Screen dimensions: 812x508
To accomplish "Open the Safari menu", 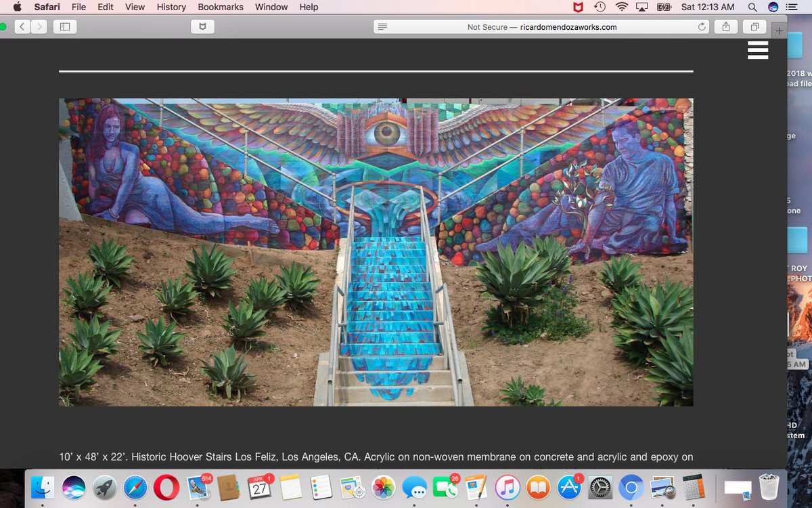I will pos(47,7).
